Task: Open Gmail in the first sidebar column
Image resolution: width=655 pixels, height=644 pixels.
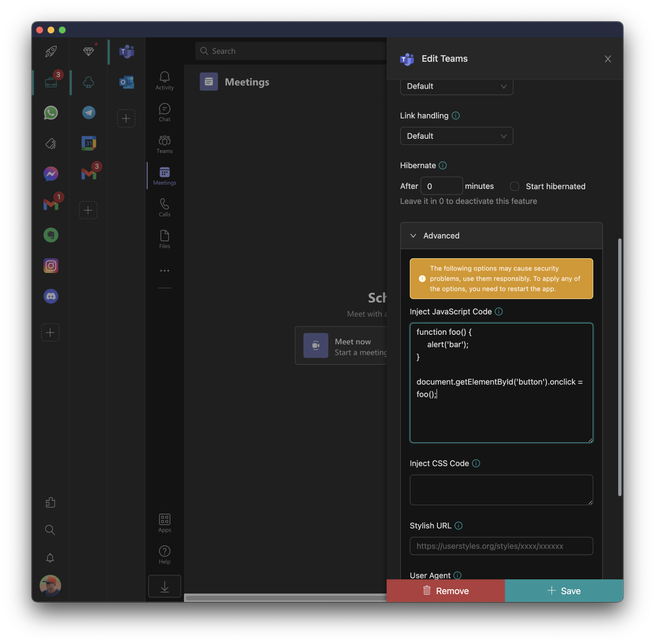Action: [51, 204]
